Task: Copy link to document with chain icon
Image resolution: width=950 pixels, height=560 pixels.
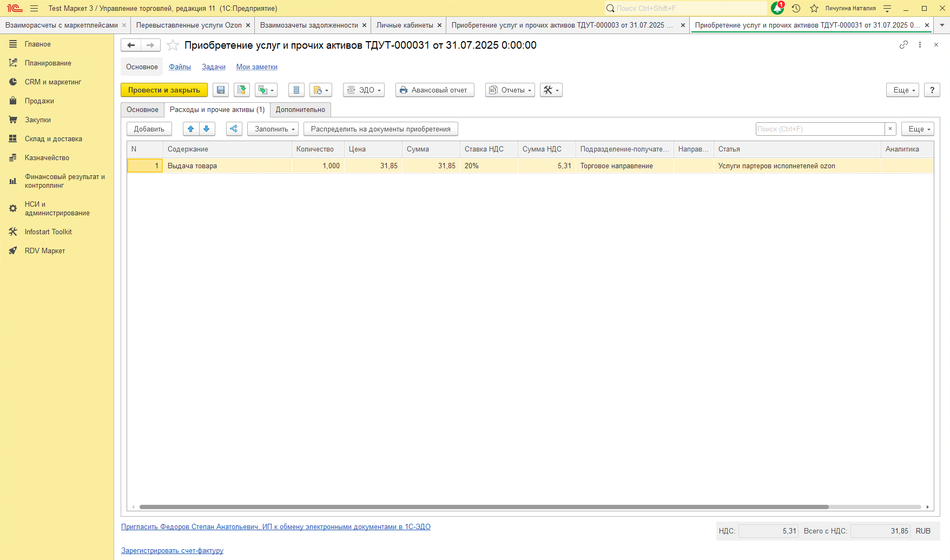Action: pyautogui.click(x=903, y=45)
